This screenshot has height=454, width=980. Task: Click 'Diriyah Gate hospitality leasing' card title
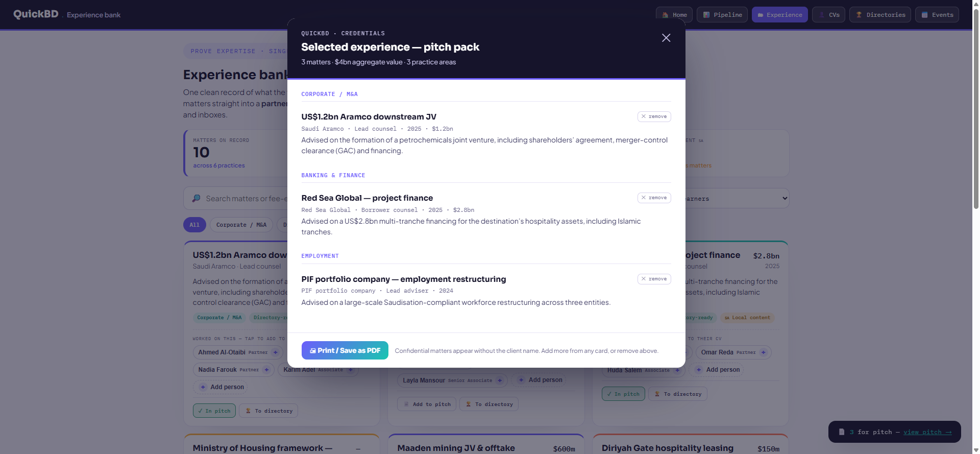coord(668,448)
